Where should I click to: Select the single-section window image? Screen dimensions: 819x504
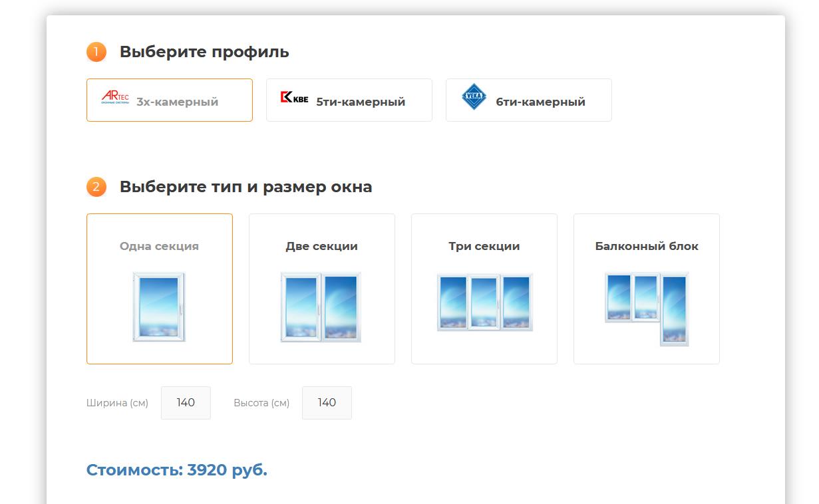(159, 307)
